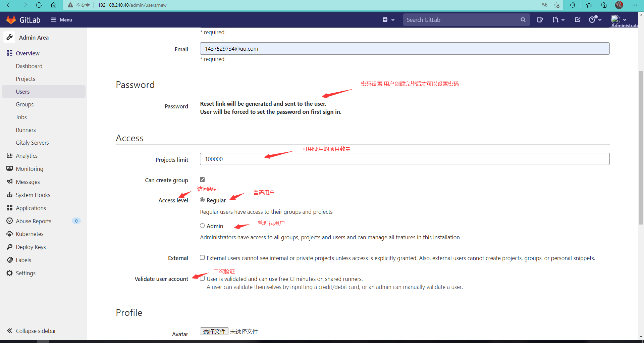The width and height of the screenshot is (644, 343).
Task: Open the Issues icon in the top bar
Action: click(x=540, y=19)
